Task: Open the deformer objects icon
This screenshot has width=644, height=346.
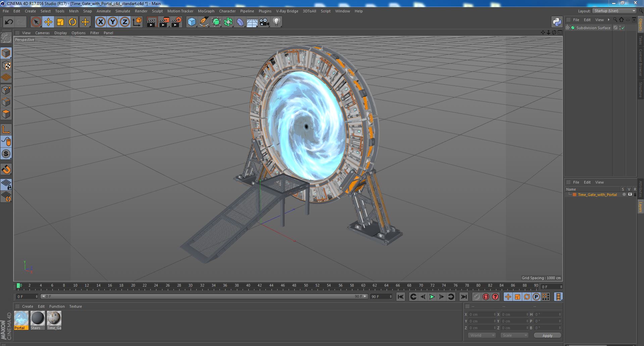Action: (240, 22)
